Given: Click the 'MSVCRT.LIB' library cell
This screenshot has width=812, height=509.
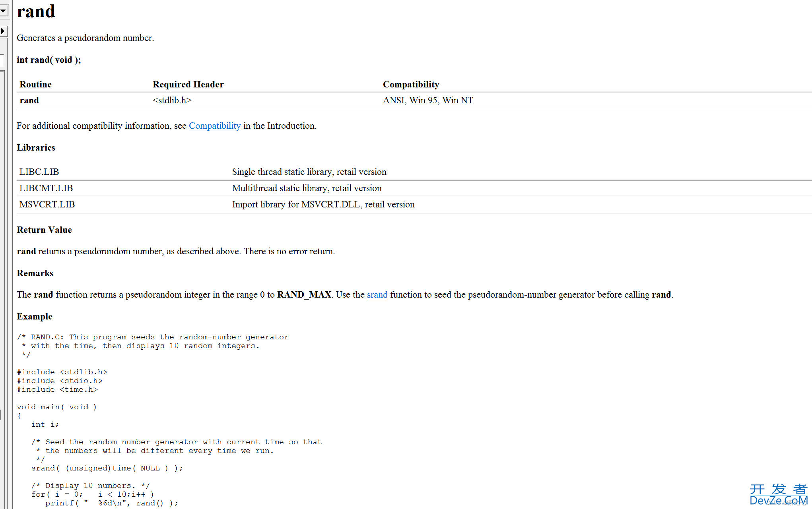Looking at the screenshot, I should [x=47, y=205].
